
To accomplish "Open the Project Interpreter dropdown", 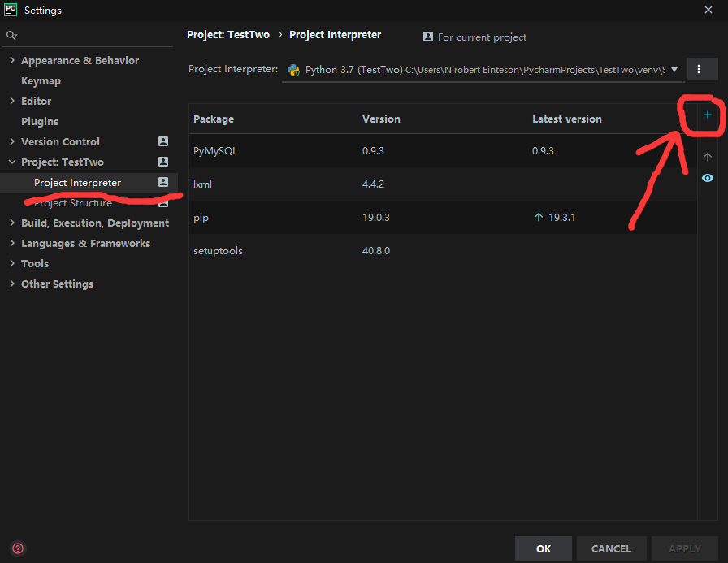I will [483, 70].
